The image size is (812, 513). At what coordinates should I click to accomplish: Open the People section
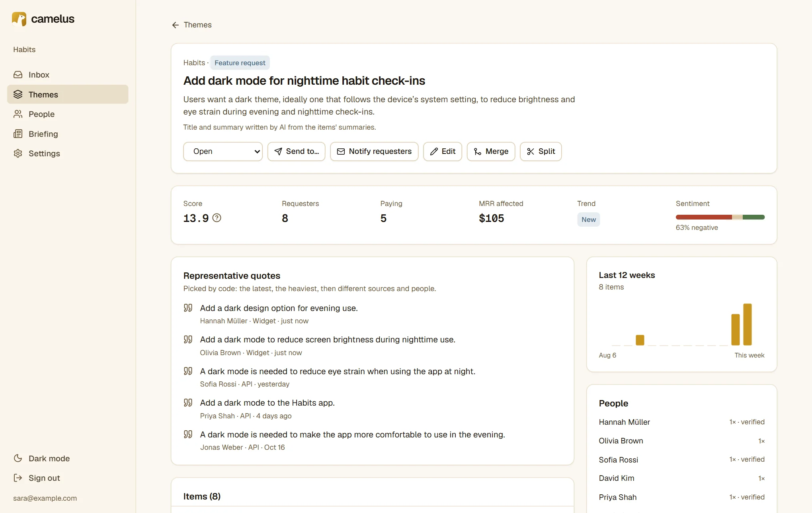coord(68,114)
